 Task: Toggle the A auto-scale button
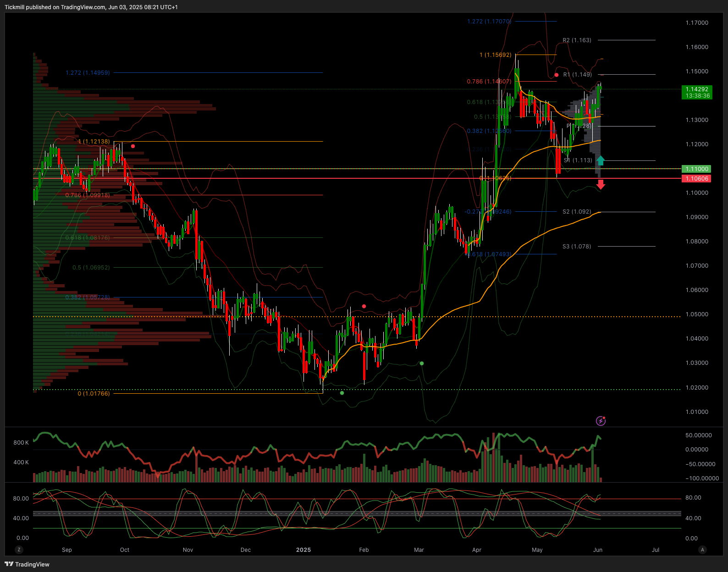702,550
